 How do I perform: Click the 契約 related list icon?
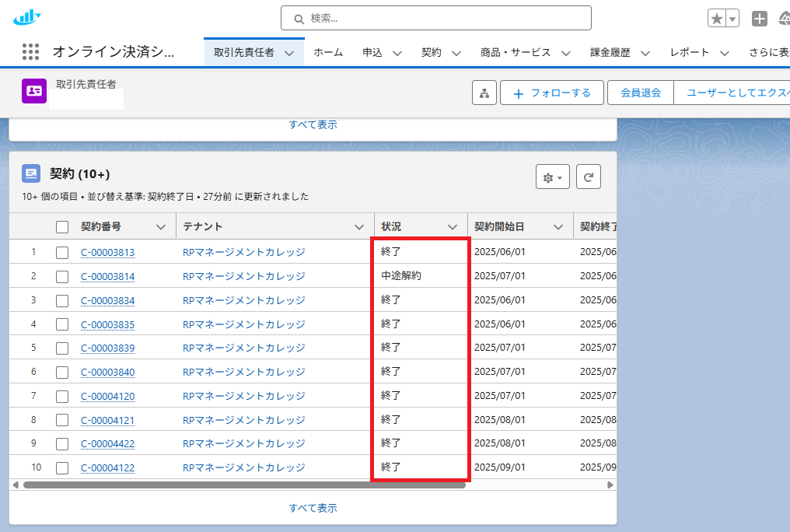coord(31,173)
